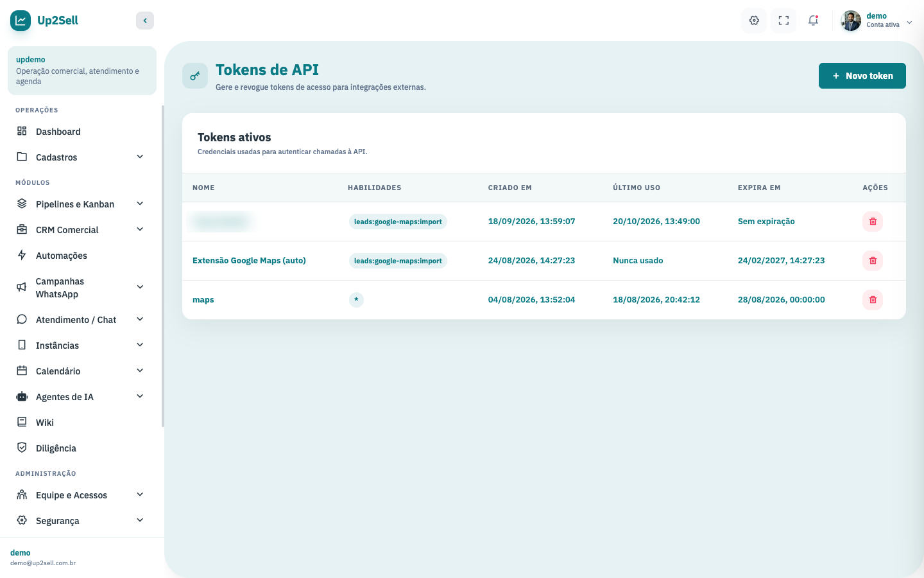
Task: Collapse the sidebar with the arrow button
Action: click(x=145, y=21)
